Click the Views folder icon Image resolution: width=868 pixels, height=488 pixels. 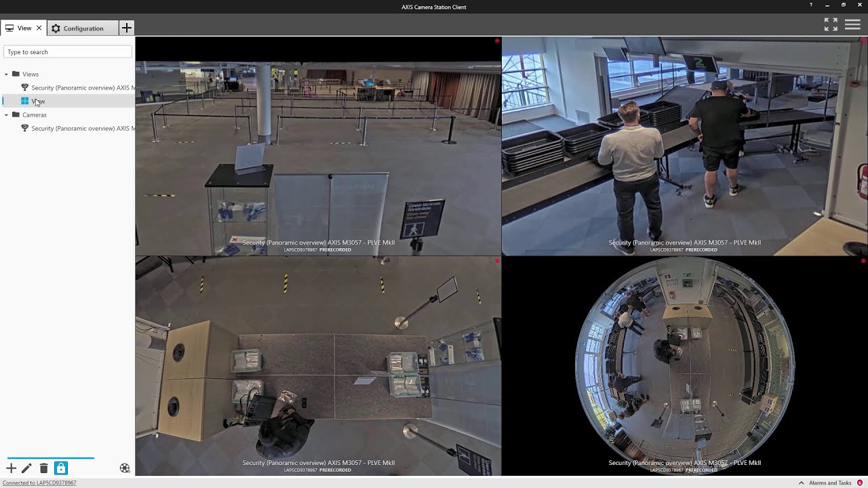pos(16,74)
